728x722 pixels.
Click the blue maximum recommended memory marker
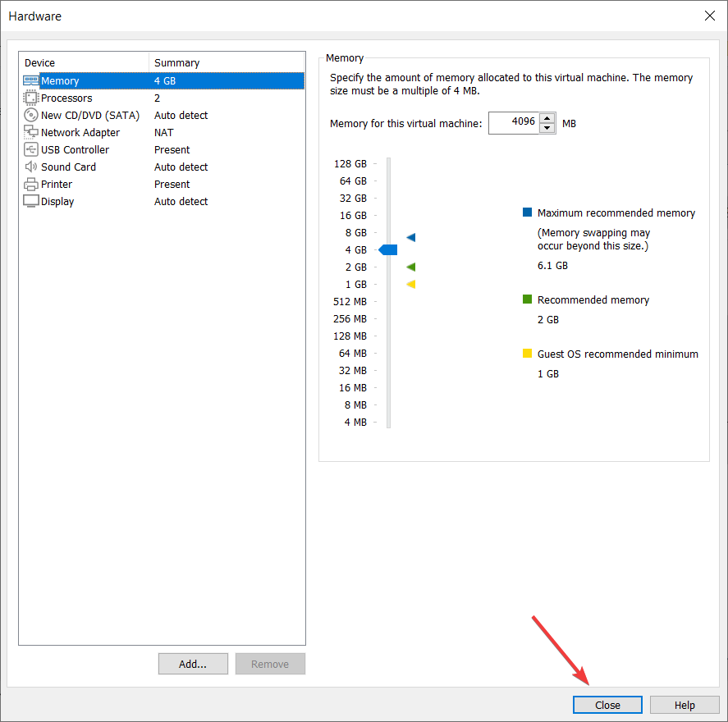tap(411, 238)
